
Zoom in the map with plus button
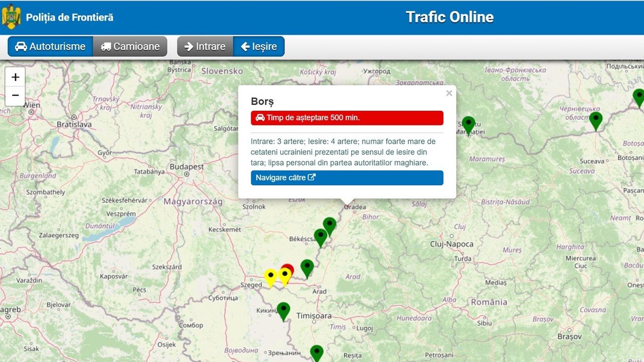[x=15, y=77]
